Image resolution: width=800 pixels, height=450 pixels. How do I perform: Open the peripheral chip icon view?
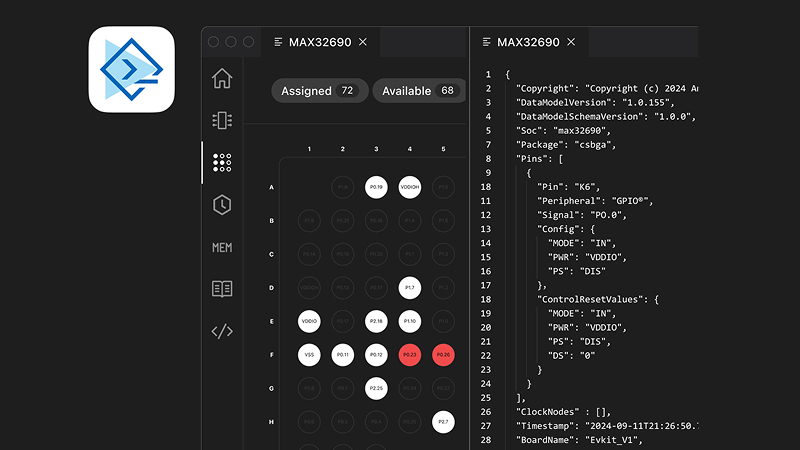pos(222,120)
